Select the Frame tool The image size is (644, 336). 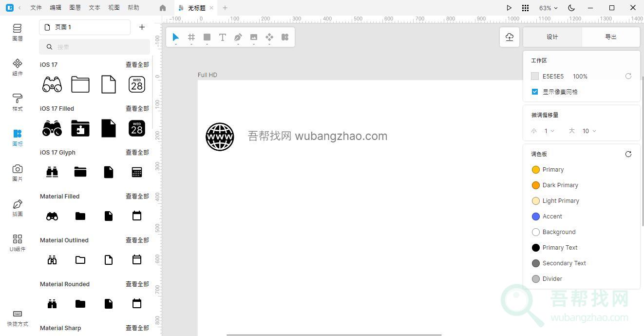click(191, 37)
